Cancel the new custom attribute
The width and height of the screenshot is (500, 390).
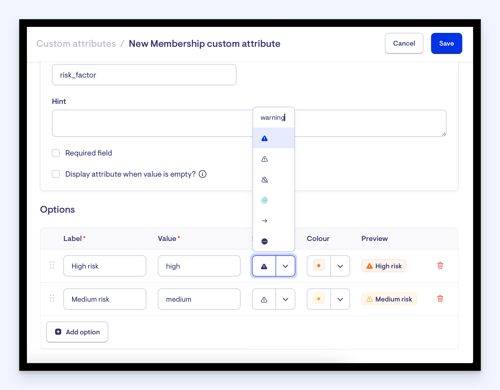pyautogui.click(x=404, y=43)
